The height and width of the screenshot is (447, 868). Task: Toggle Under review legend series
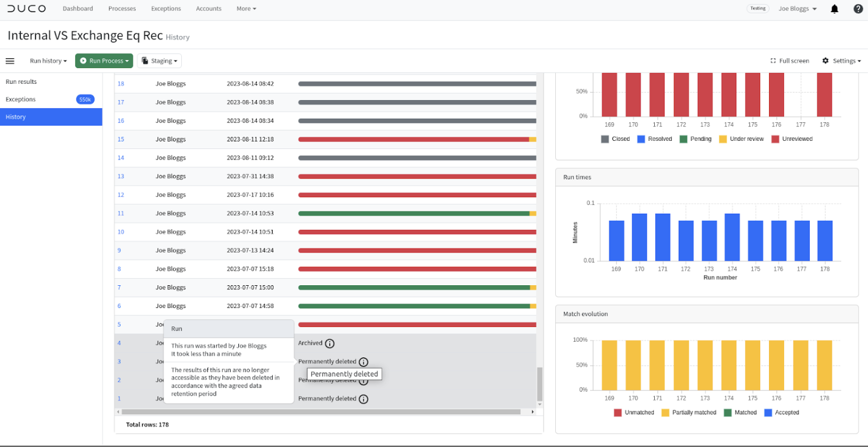click(x=741, y=139)
